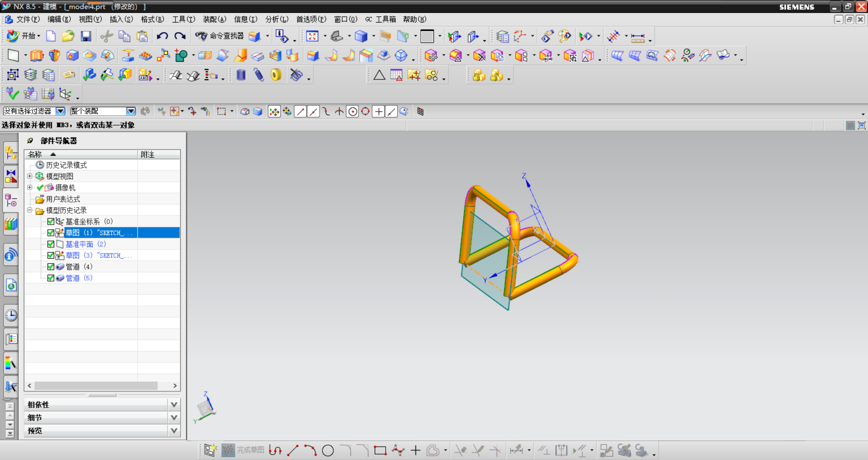Click Finish Sketch (完成草图)
The height and width of the screenshot is (460, 868).
click(x=243, y=450)
